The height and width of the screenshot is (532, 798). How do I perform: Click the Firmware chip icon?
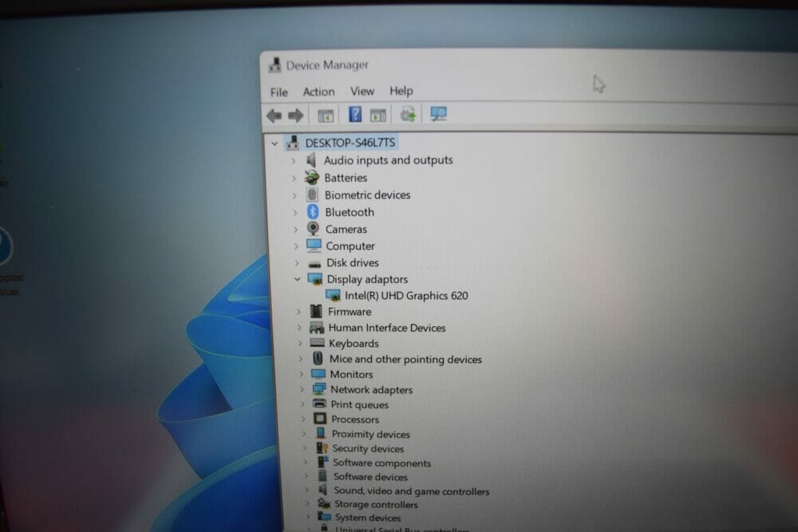pyautogui.click(x=317, y=311)
